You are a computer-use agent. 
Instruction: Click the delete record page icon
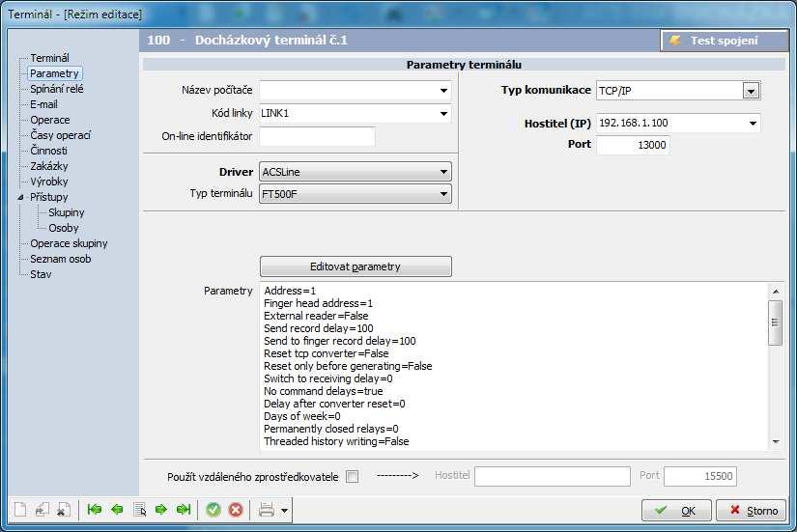point(63,509)
